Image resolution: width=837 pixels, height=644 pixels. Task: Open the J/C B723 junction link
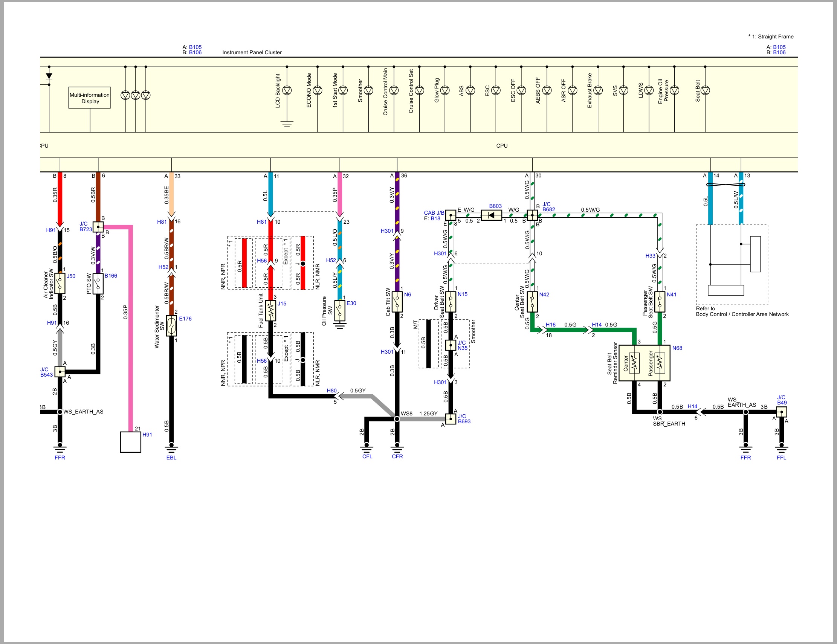[86, 227]
